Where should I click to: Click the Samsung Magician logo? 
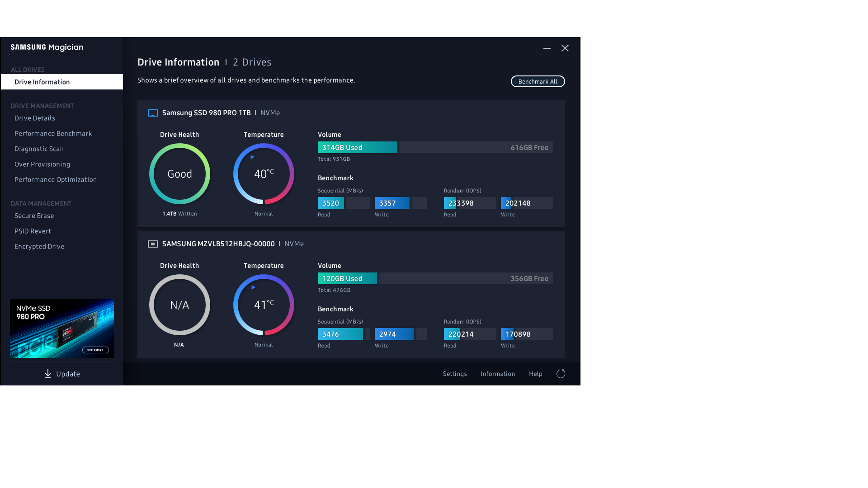tap(47, 47)
